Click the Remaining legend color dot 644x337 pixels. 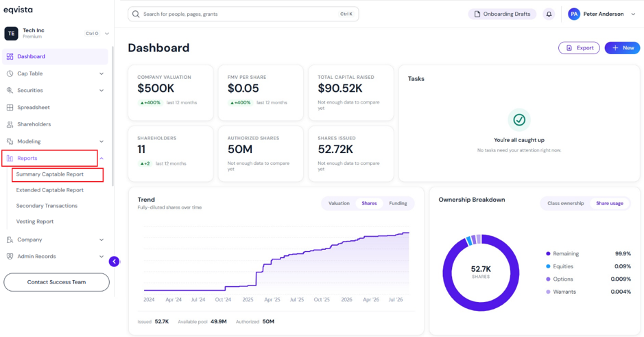point(548,254)
